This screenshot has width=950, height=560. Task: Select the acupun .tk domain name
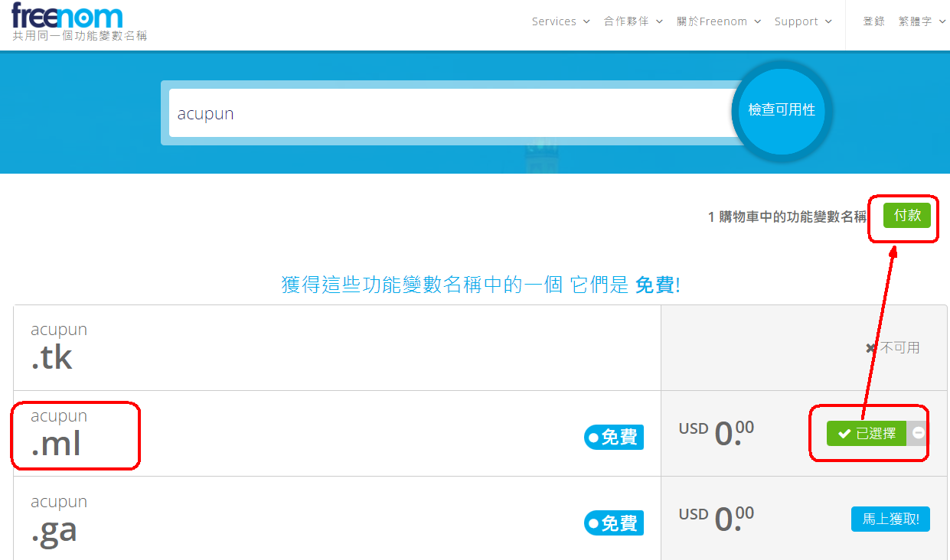(x=59, y=347)
